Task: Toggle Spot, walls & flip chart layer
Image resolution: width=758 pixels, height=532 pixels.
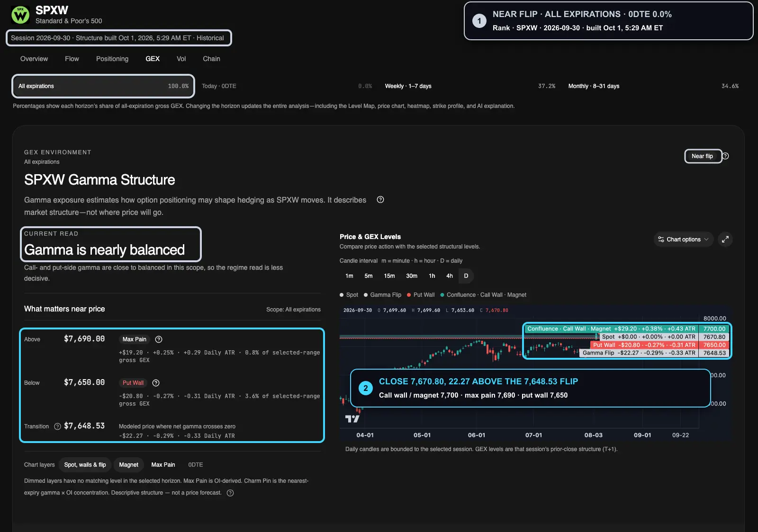Action: point(85,465)
